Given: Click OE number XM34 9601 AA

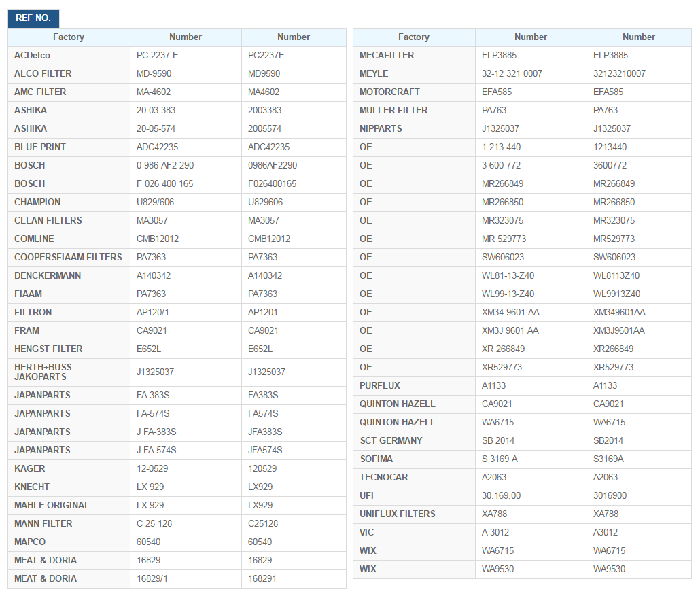Looking at the screenshot, I should pyautogui.click(x=510, y=312).
